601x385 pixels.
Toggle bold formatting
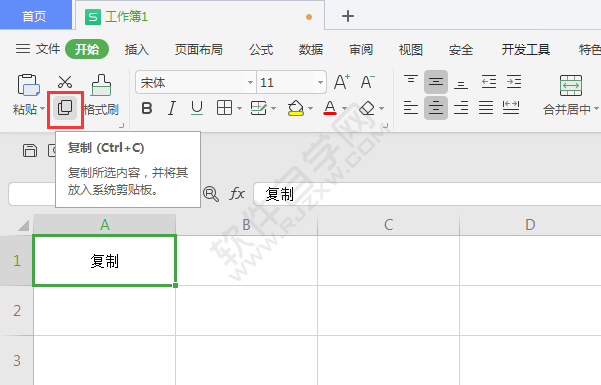point(147,109)
